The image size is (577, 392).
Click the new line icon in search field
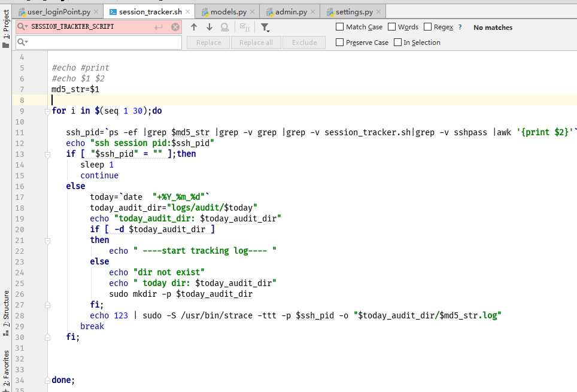(x=159, y=27)
